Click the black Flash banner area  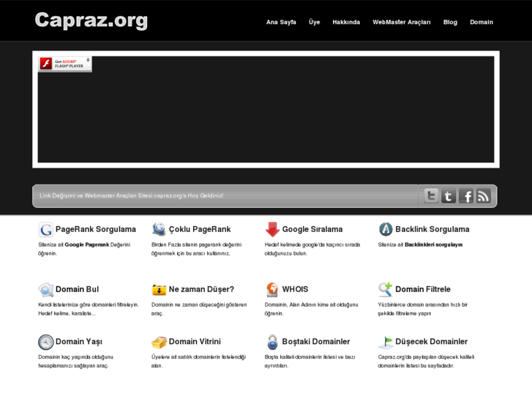click(266, 109)
